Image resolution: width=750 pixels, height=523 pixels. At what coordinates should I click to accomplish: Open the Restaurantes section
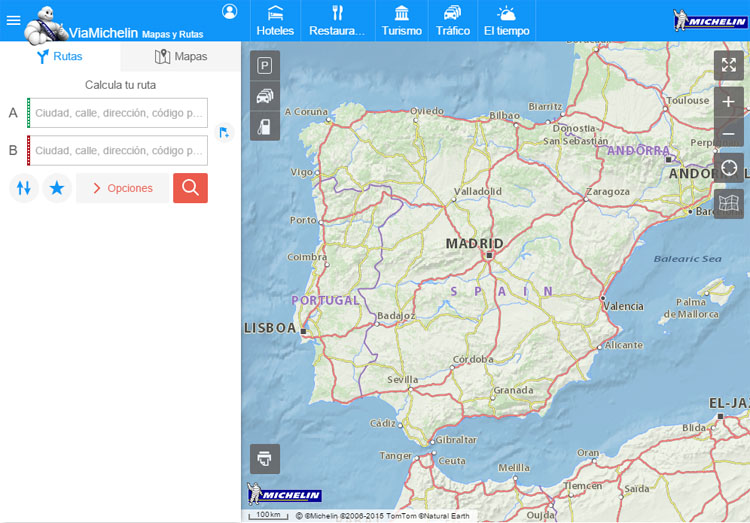pos(337,21)
